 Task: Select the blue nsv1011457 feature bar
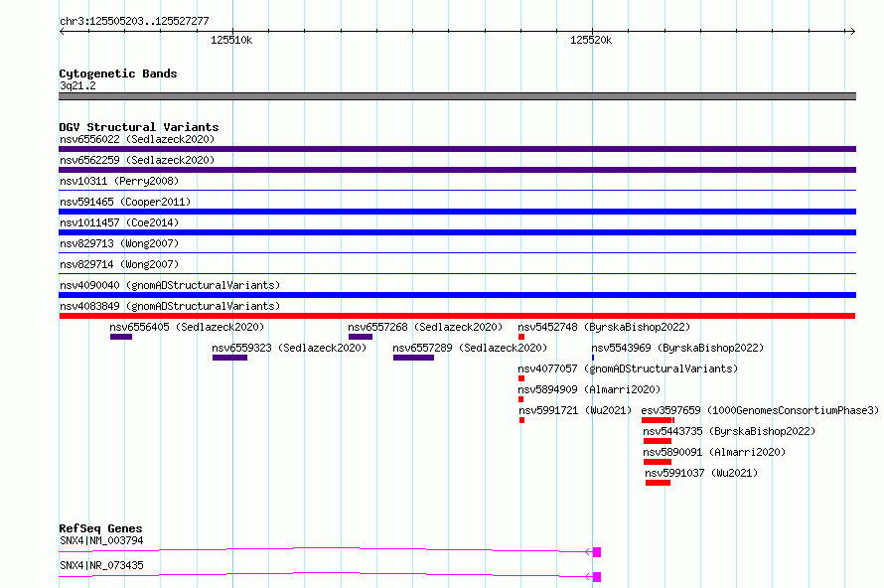point(457,232)
